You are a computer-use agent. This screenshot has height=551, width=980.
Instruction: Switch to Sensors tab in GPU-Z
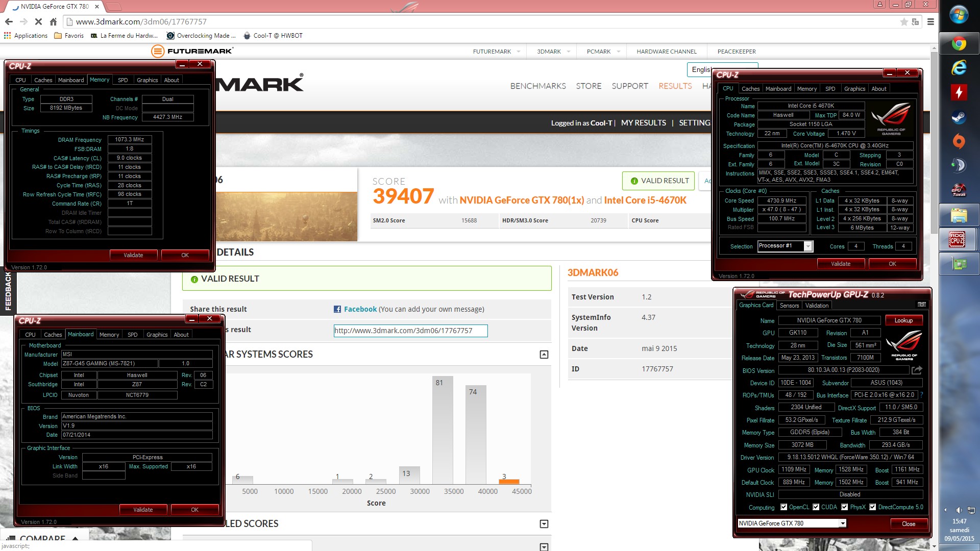click(789, 306)
